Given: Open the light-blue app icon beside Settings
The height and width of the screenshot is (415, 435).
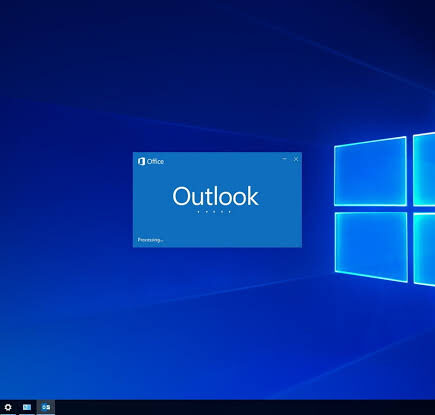Looking at the screenshot, I should 27,407.
